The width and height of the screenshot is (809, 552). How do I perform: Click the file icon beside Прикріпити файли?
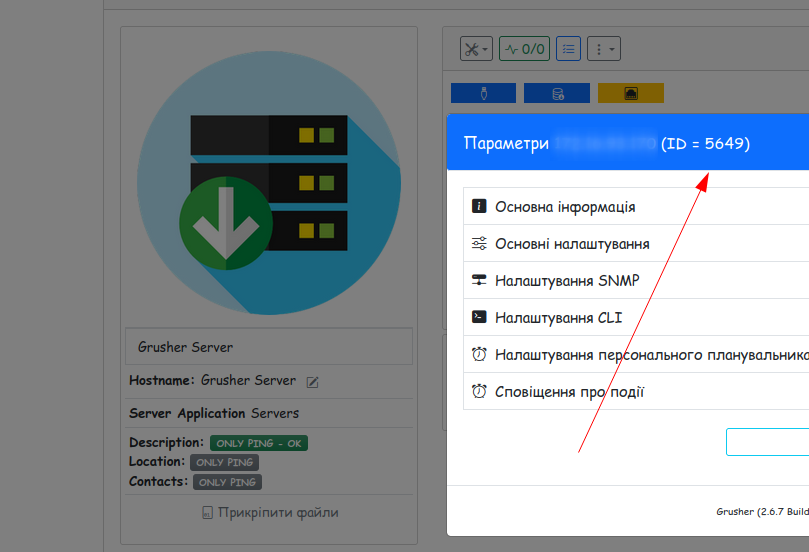point(207,513)
